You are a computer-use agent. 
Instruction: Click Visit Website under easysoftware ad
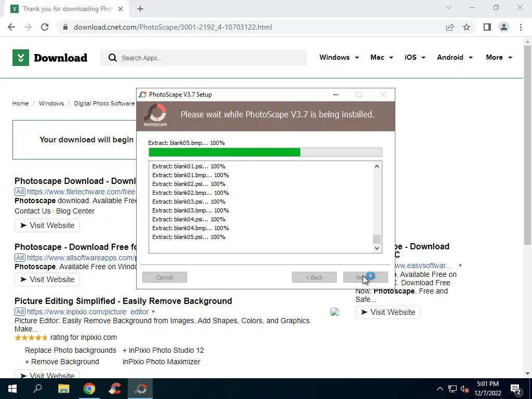[x=388, y=312]
